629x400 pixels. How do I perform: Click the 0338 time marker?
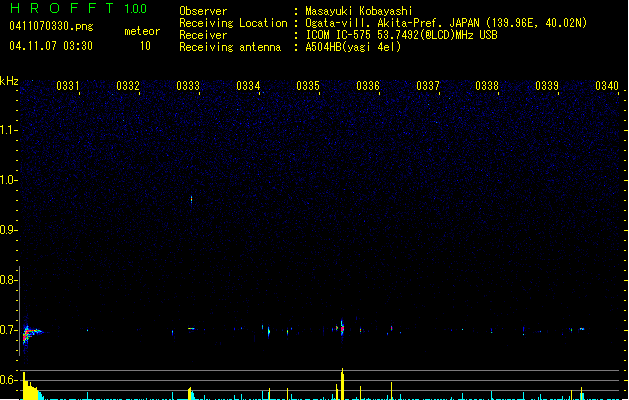click(x=487, y=86)
